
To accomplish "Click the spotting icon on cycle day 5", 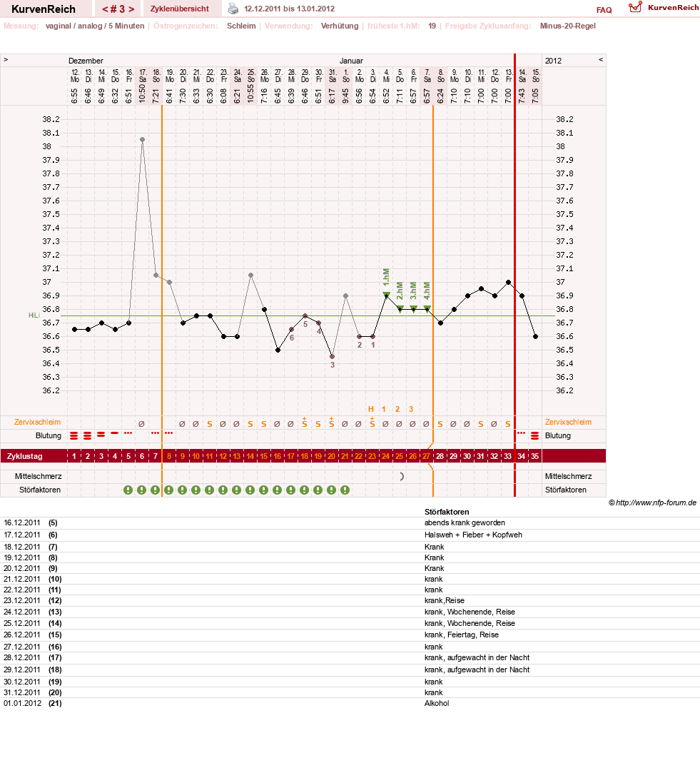I will click(128, 433).
